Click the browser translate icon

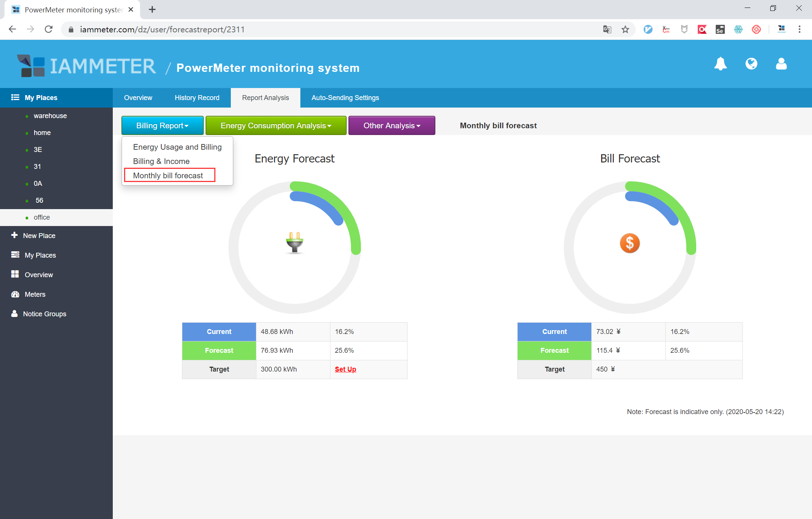(607, 29)
